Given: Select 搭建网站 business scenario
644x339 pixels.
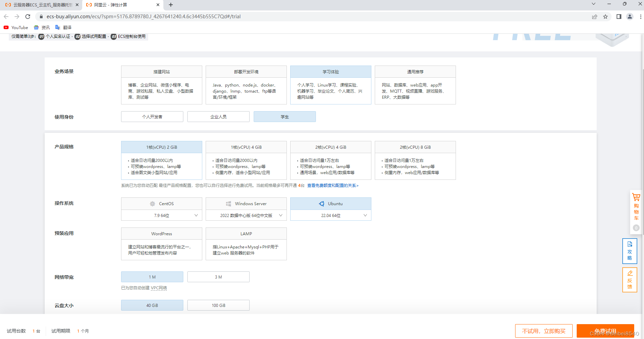Looking at the screenshot, I should [x=162, y=85].
